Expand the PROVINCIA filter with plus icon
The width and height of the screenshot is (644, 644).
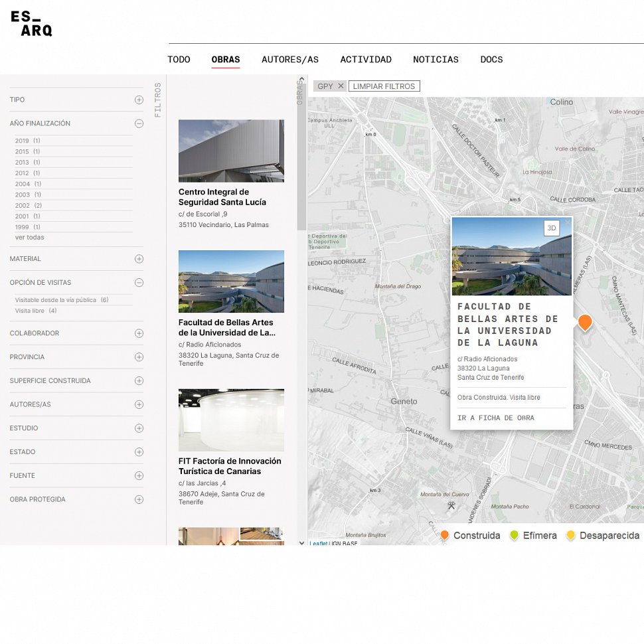point(139,357)
